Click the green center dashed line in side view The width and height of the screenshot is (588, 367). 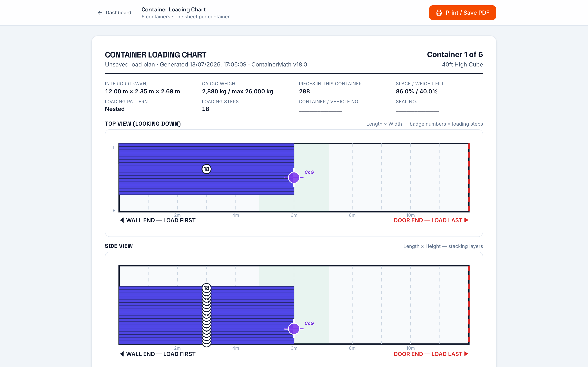click(x=294, y=276)
